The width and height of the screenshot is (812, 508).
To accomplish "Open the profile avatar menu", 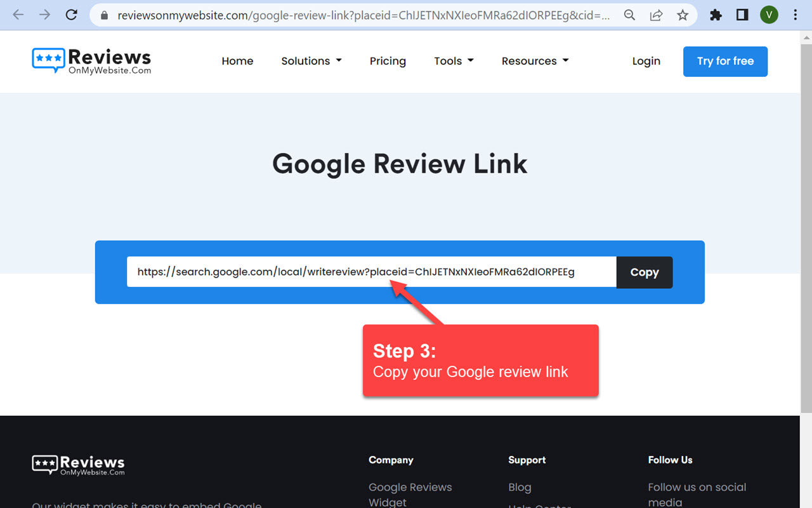I will (769, 15).
